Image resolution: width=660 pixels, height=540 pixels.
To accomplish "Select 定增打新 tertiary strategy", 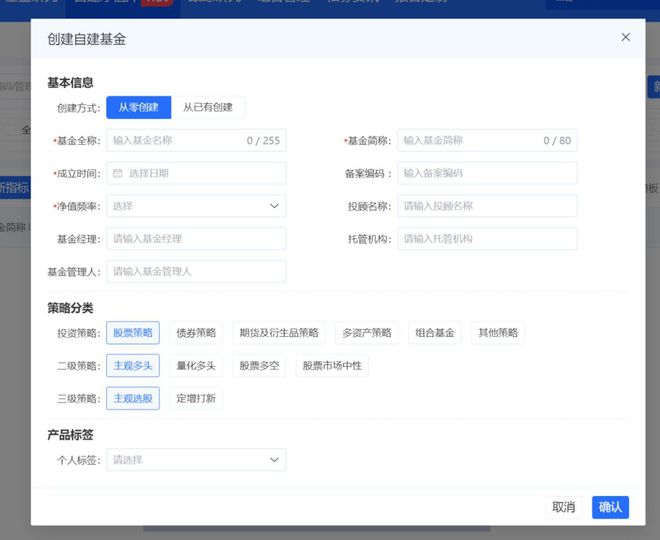I will pos(196,399).
